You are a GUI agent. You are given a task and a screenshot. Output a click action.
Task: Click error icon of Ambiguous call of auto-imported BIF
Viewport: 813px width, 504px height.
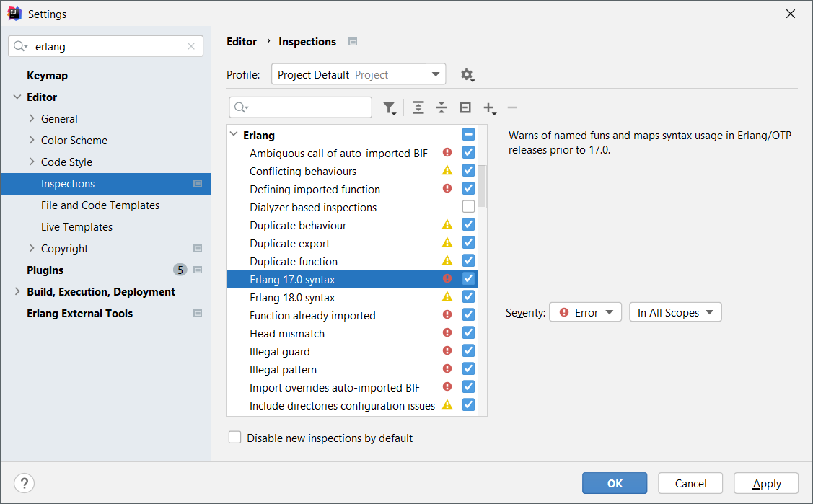click(447, 152)
